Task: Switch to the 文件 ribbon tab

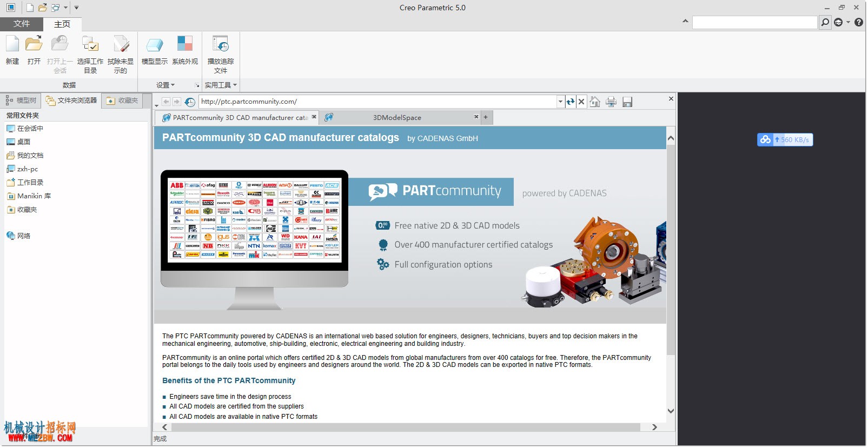Action: coord(22,24)
